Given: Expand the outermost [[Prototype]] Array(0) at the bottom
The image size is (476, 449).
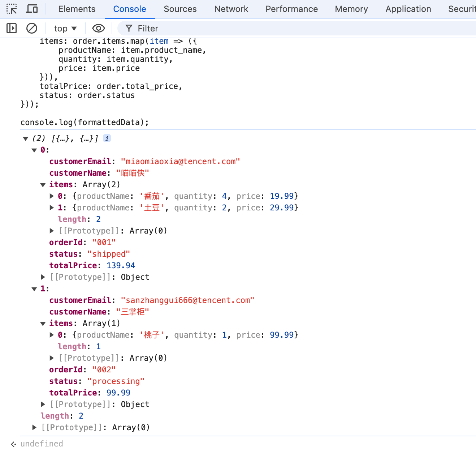Looking at the screenshot, I should pyautogui.click(x=34, y=427).
